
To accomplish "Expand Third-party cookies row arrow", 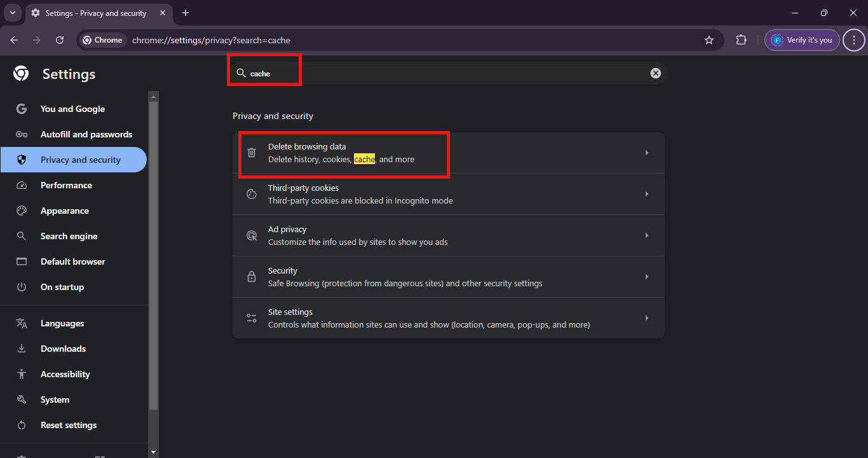I will coord(647,194).
